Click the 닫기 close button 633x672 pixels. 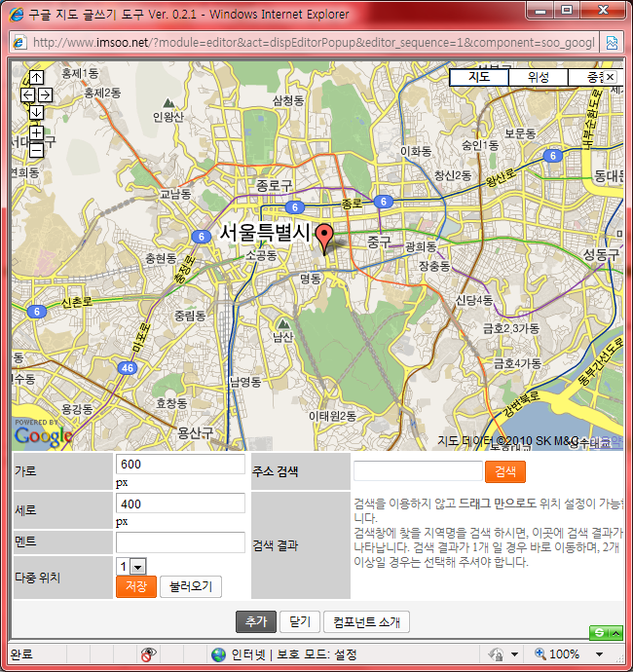tap(300, 622)
